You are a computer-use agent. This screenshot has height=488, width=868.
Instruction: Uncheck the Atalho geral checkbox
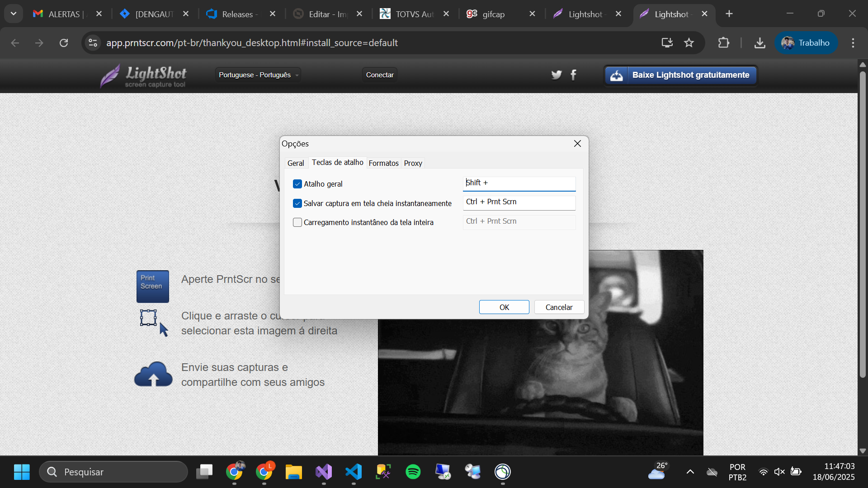tap(297, 184)
